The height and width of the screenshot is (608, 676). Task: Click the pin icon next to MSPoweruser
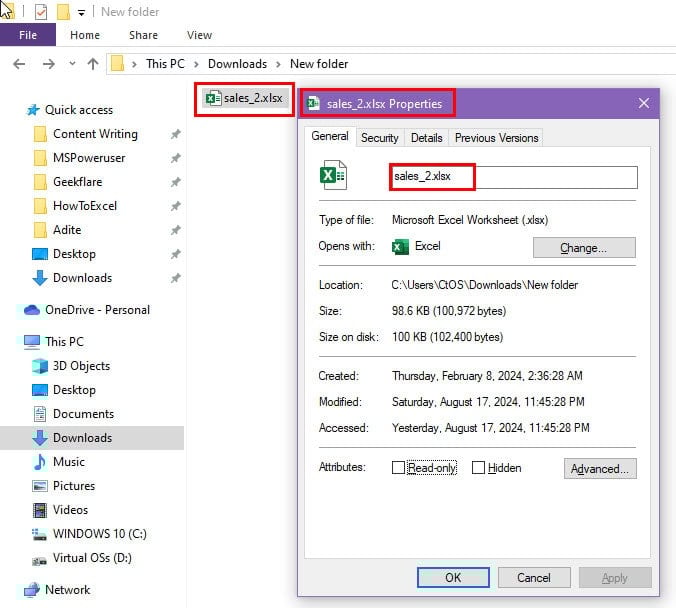click(x=175, y=158)
